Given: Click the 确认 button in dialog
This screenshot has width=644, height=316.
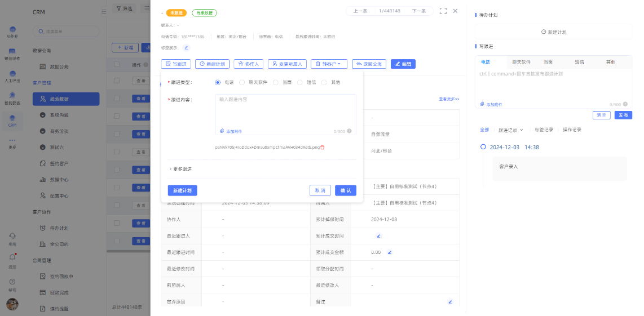Looking at the screenshot, I should (345, 190).
